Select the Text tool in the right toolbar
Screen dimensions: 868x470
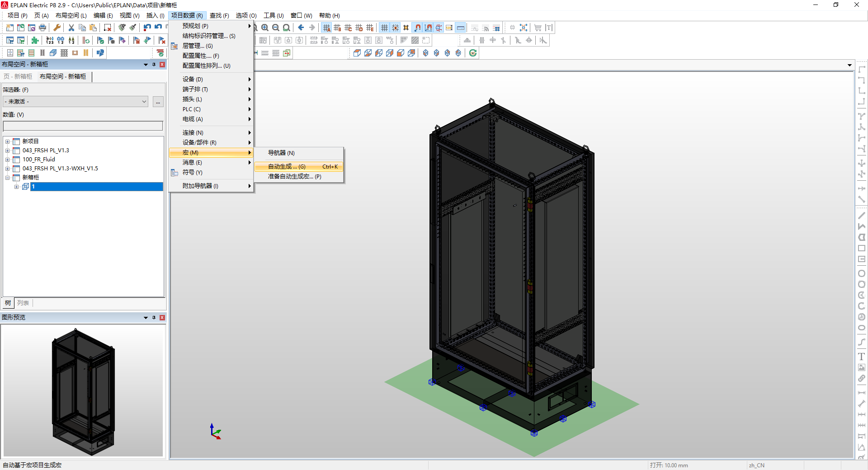coord(862,357)
